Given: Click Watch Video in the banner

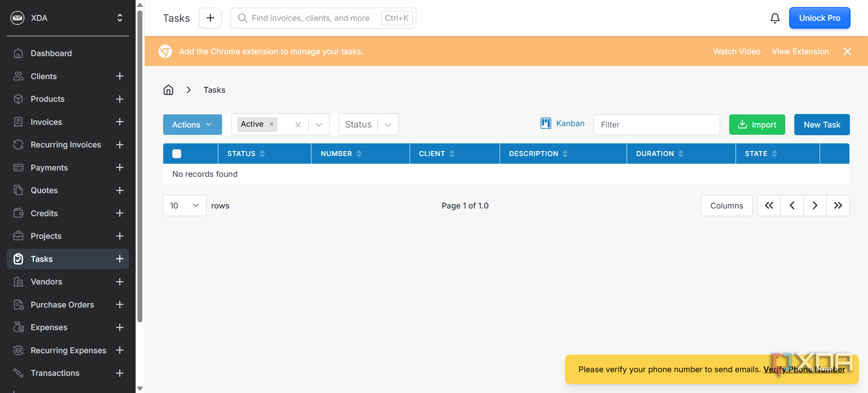Looking at the screenshot, I should click(x=737, y=52).
